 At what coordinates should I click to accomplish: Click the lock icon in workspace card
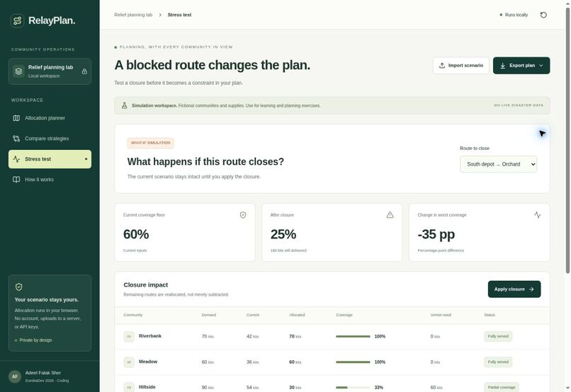click(84, 71)
